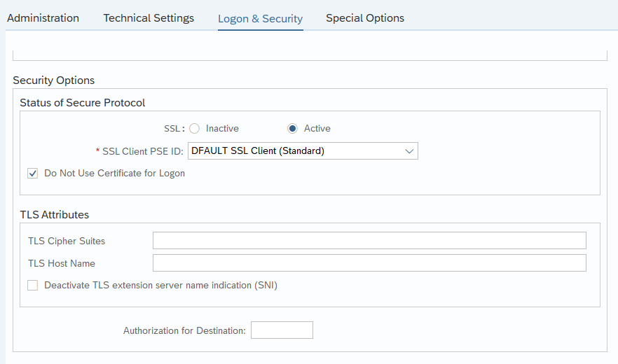Open the SSL Client PSE ID dropdown arrow
Viewport: 618px width, 364px height.
(409, 151)
